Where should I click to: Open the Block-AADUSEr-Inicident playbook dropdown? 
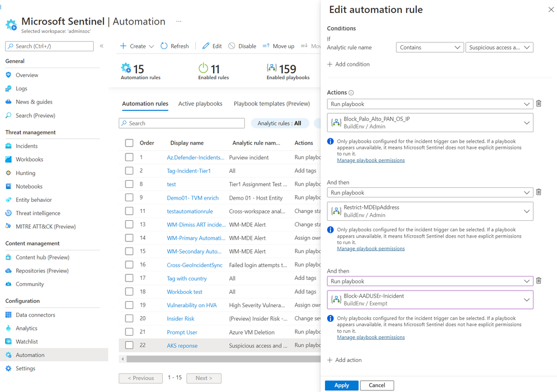(x=430, y=299)
